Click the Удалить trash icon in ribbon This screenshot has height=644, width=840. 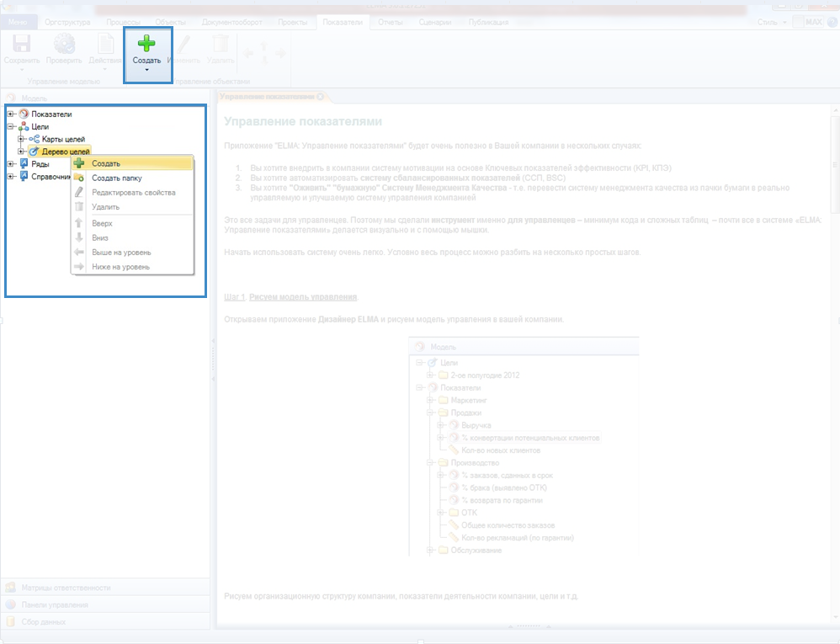point(220,45)
